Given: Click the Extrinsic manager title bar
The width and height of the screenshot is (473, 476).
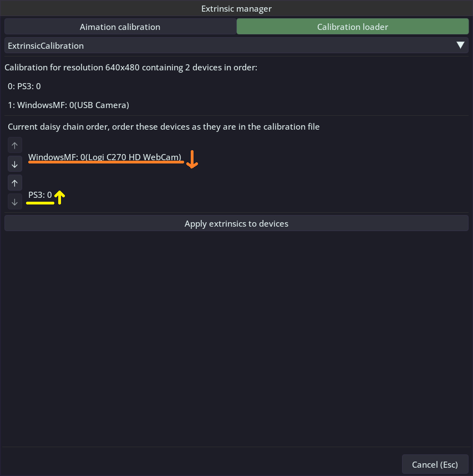Looking at the screenshot, I should tap(236, 8).
